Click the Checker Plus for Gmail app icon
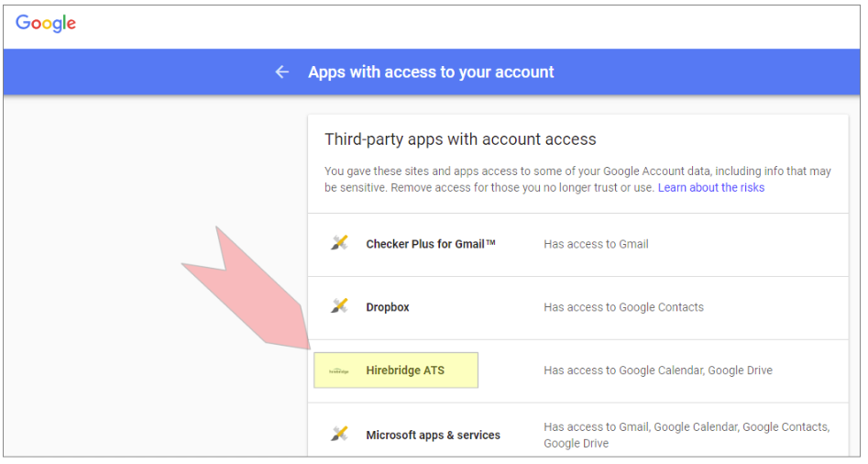 (339, 243)
